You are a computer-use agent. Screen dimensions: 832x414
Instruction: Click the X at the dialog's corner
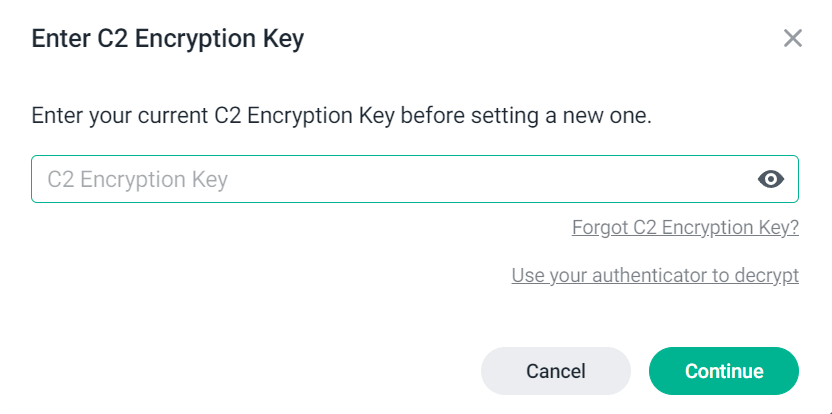pyautogui.click(x=793, y=38)
